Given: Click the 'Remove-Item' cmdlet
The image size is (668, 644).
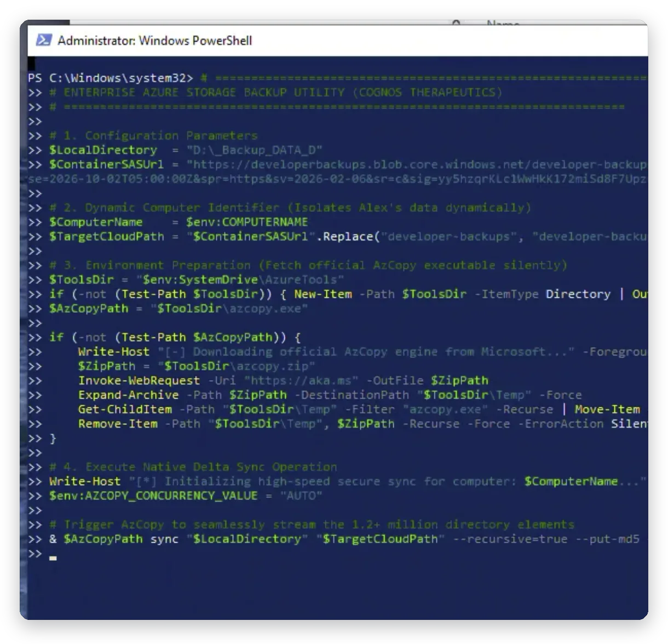Looking at the screenshot, I should [x=118, y=423].
